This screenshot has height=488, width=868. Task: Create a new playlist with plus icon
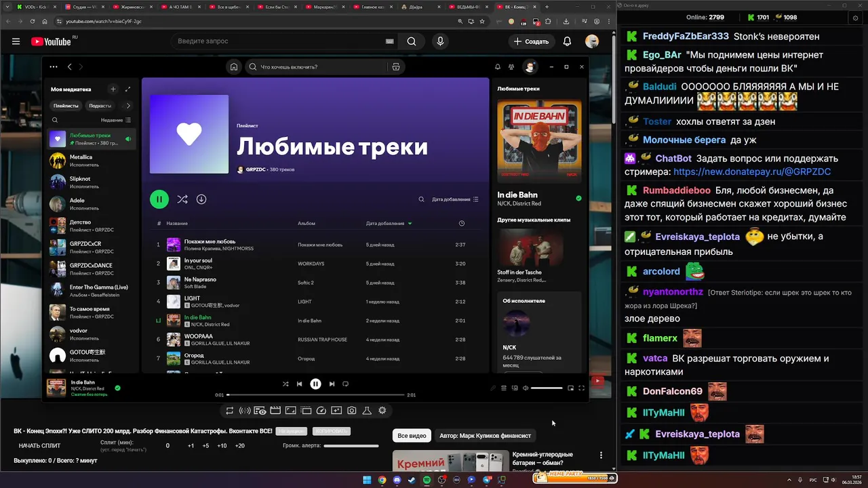click(x=113, y=89)
